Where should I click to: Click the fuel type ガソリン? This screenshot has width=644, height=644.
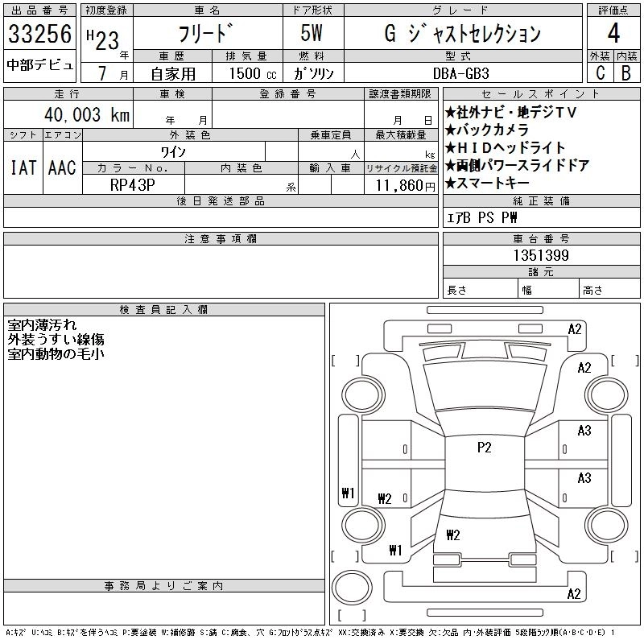[x=313, y=73]
